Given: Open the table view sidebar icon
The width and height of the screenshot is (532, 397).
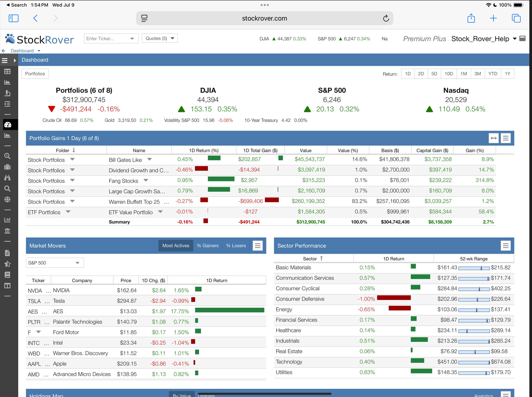Looking at the screenshot, I should coord(7,71).
